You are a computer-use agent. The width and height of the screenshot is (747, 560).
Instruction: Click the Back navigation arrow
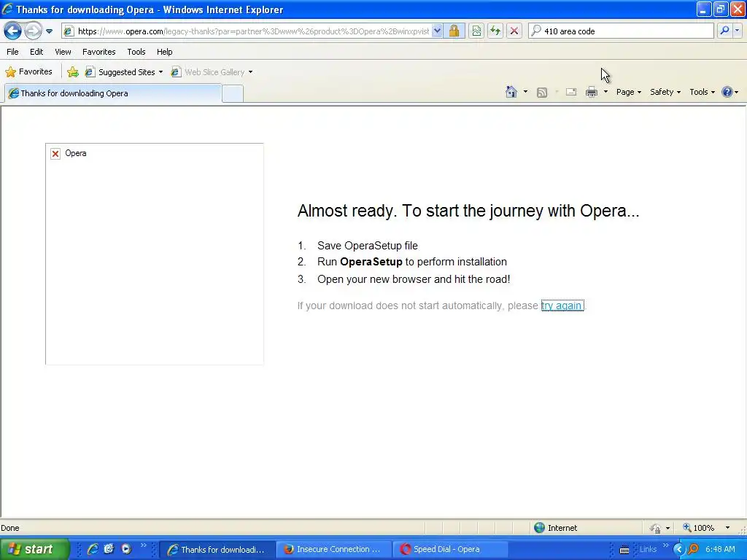tap(12, 31)
